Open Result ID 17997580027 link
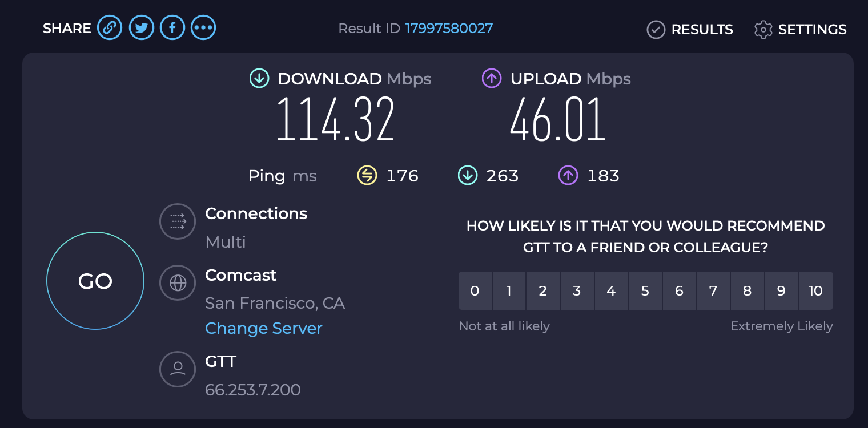This screenshot has height=428, width=868. (x=449, y=28)
